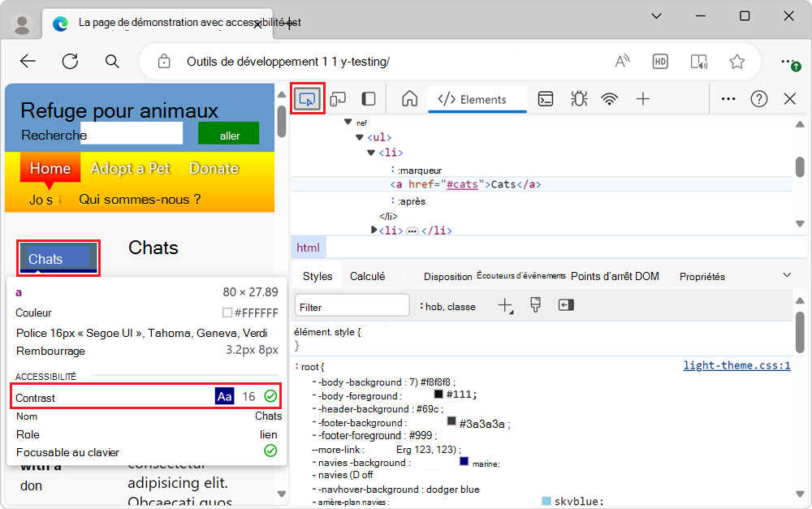Open the Calculé tab

coord(367,276)
